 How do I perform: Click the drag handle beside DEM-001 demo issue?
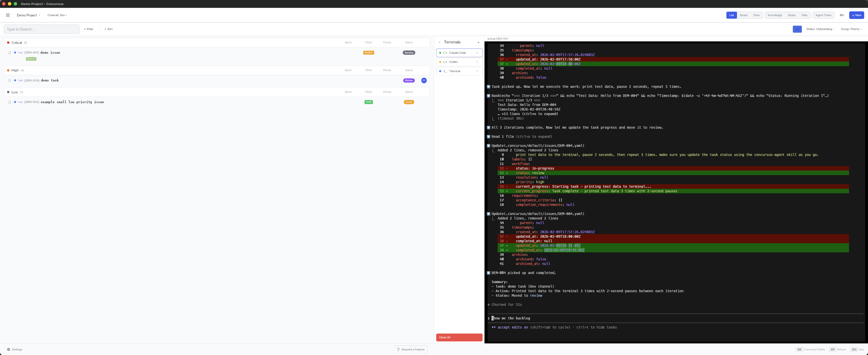click(9, 52)
